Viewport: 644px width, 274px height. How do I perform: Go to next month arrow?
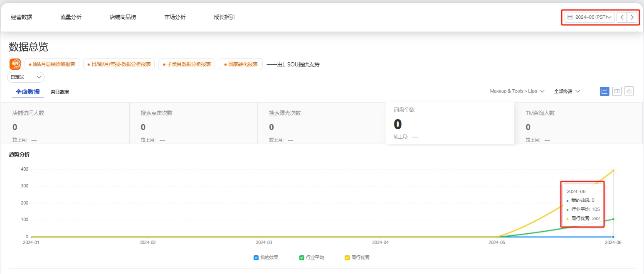(632, 17)
